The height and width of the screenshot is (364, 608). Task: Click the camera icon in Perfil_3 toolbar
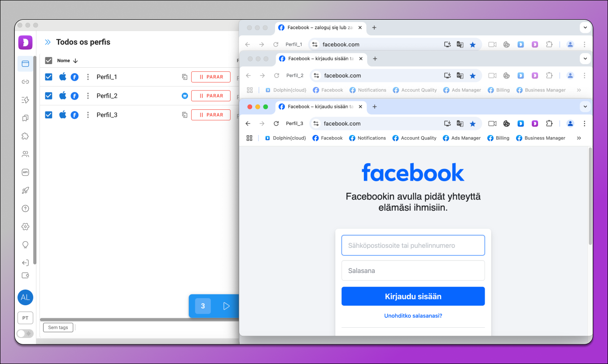tap(492, 124)
